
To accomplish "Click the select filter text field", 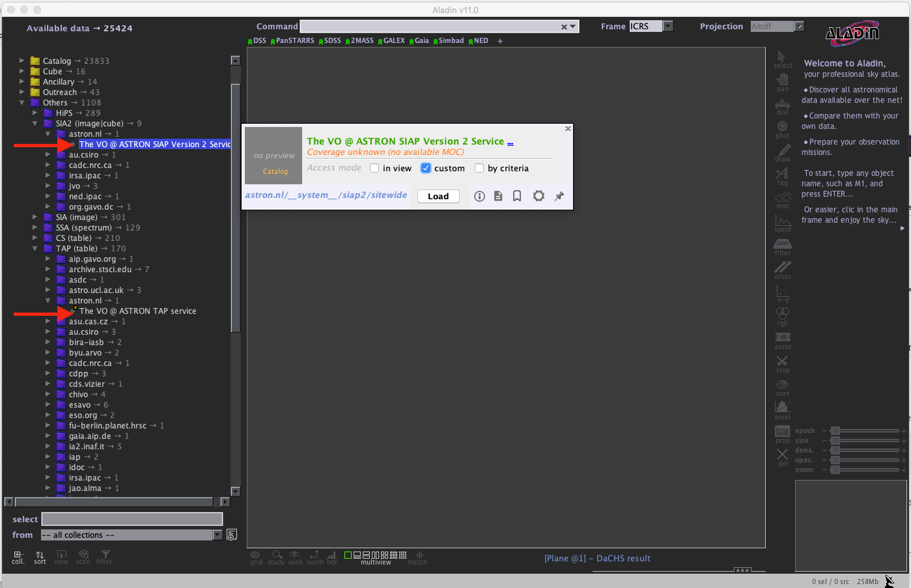I will point(132,519).
